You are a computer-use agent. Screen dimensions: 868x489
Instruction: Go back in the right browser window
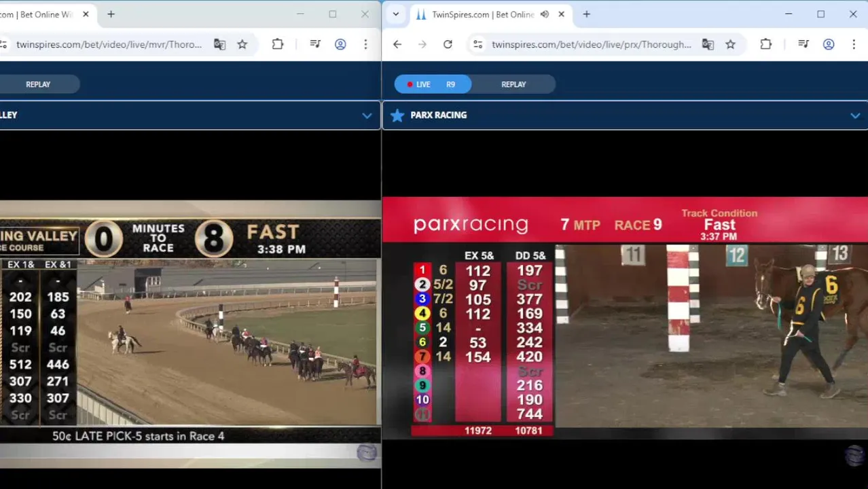pos(397,44)
